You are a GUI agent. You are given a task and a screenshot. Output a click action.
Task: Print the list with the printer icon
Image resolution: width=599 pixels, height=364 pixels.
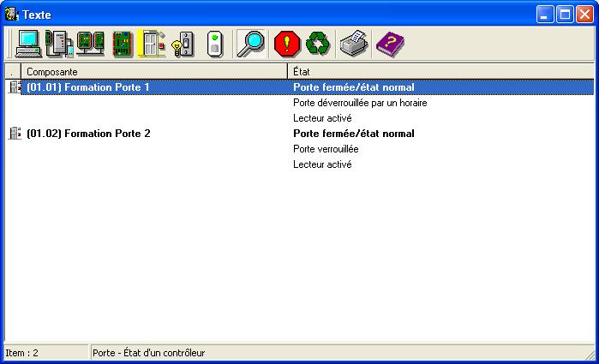coord(354,44)
